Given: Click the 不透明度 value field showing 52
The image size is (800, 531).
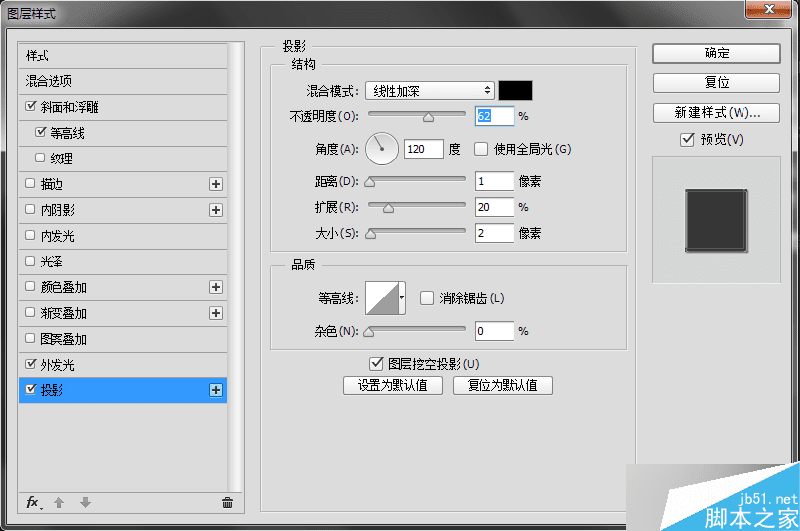Looking at the screenshot, I should tap(494, 116).
